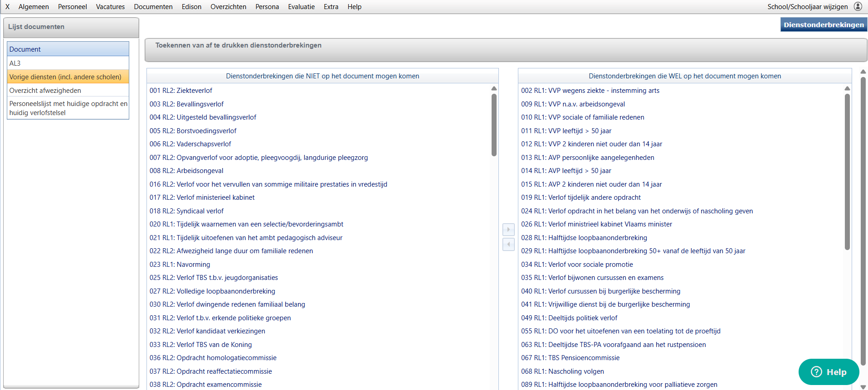Open the Overzichten menu
Screen dimensions: 868x390
[228, 7]
